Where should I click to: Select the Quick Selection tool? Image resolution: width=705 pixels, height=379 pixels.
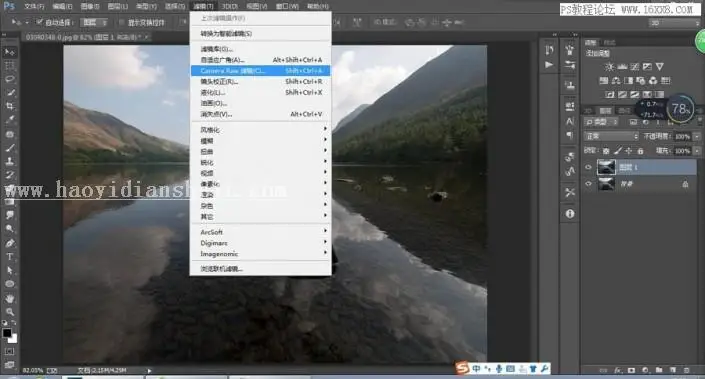pos(9,93)
